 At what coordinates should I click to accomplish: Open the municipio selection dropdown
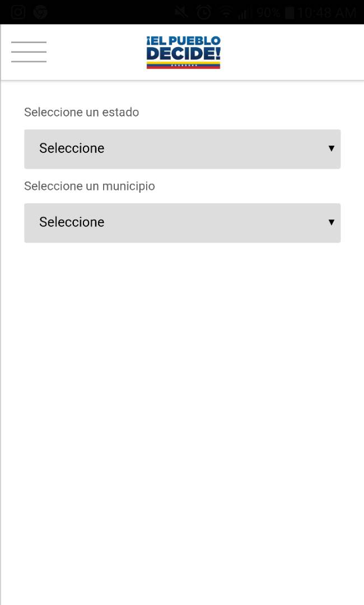pyautogui.click(x=182, y=222)
